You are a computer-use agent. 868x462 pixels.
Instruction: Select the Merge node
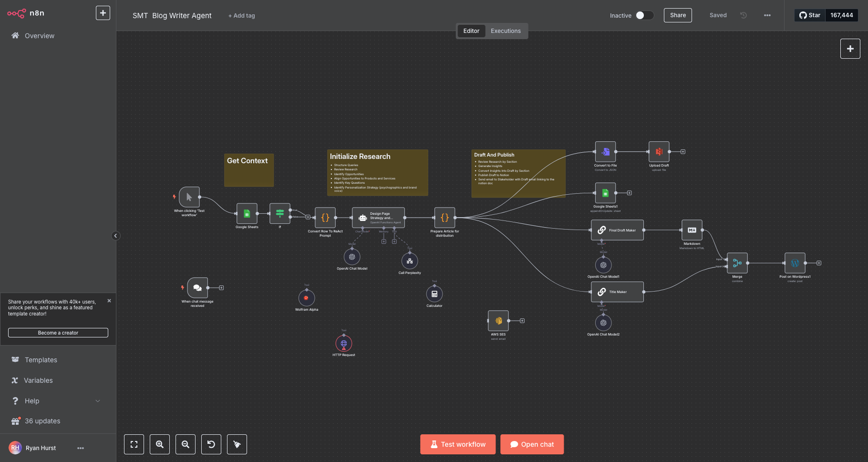pos(737,263)
